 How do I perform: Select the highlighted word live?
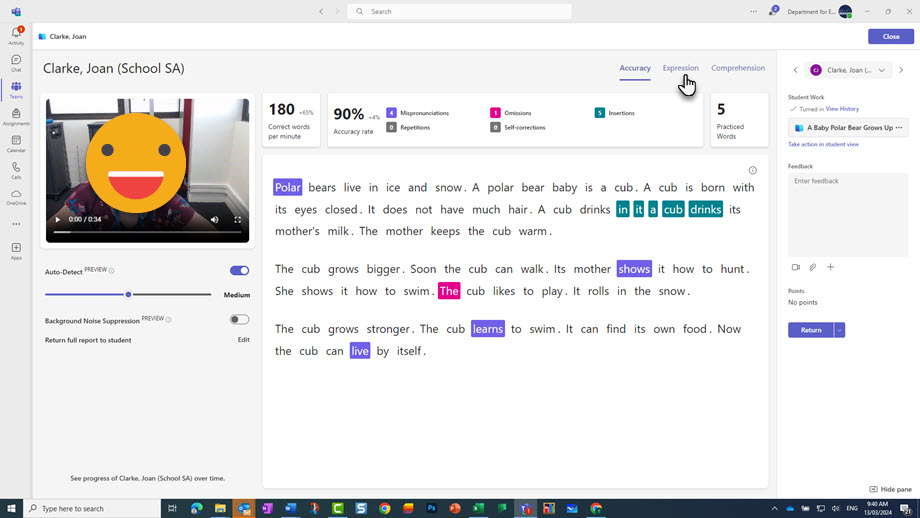[360, 351]
